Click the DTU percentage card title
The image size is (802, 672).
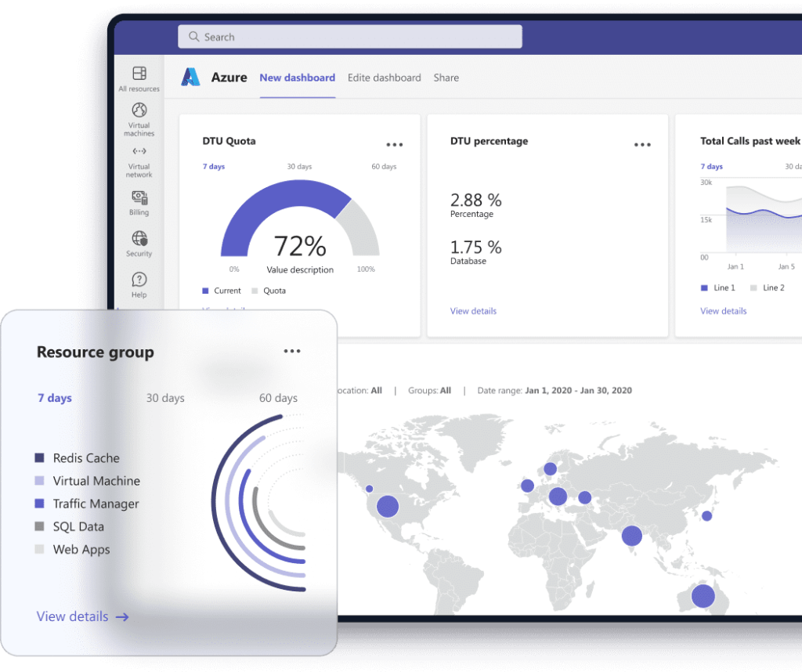(x=489, y=141)
